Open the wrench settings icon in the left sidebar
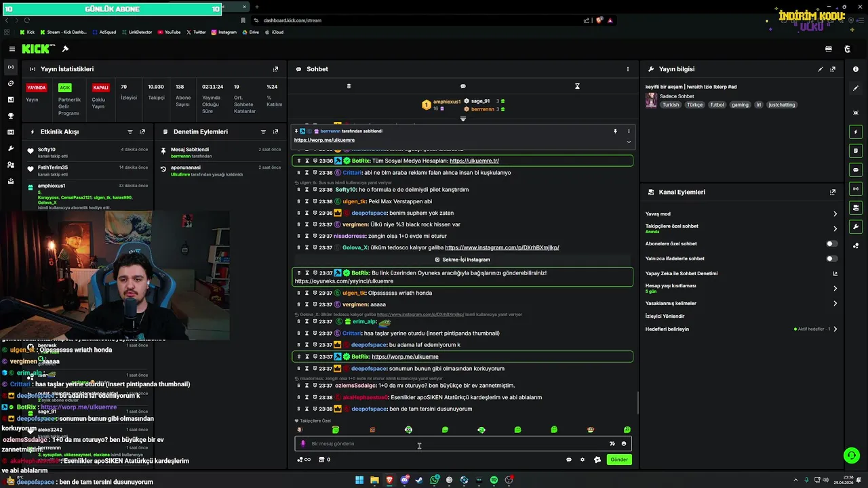 pos(10,148)
